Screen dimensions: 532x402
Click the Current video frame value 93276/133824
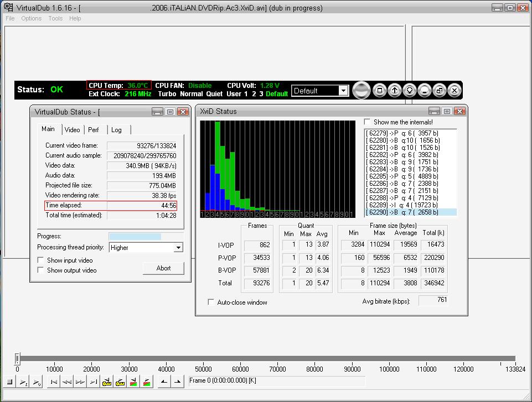[142, 146]
